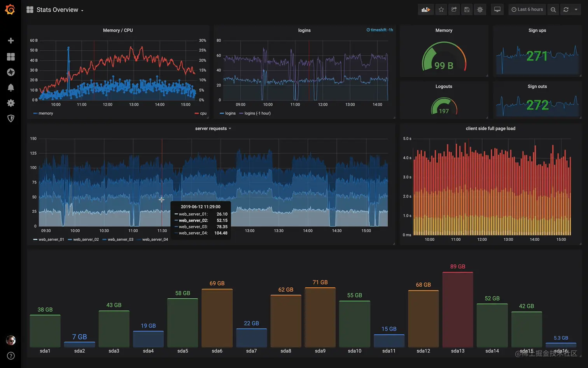Click the 'client side full page load' panel title

tap(490, 128)
